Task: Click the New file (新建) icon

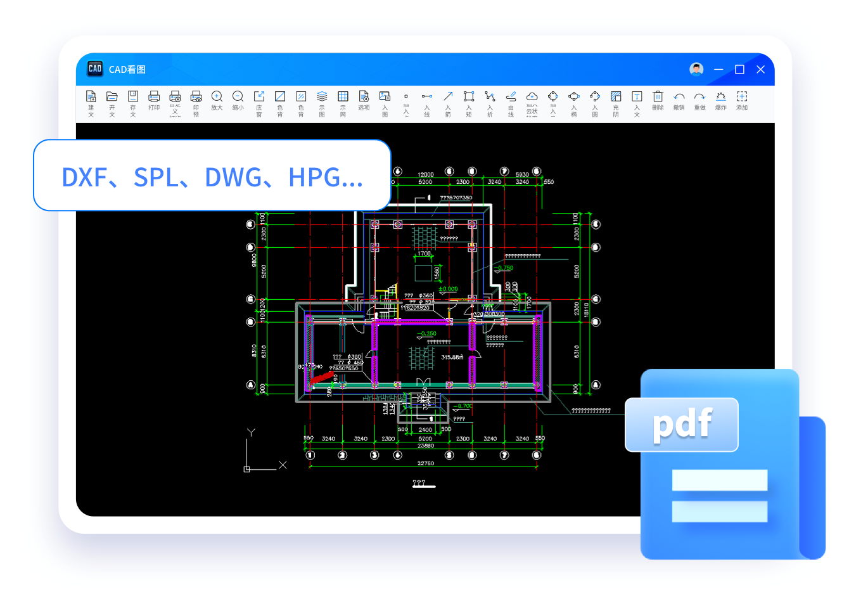Action: click(91, 97)
